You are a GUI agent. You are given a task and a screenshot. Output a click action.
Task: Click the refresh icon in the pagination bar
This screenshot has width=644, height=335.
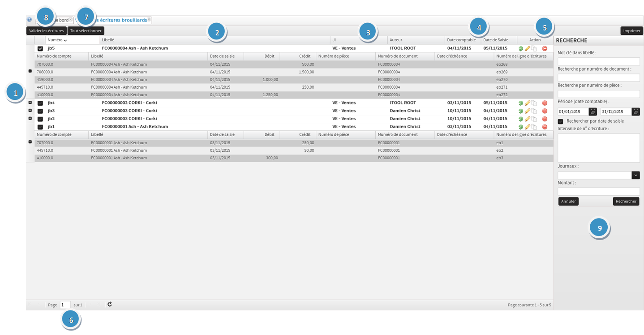[x=110, y=305]
